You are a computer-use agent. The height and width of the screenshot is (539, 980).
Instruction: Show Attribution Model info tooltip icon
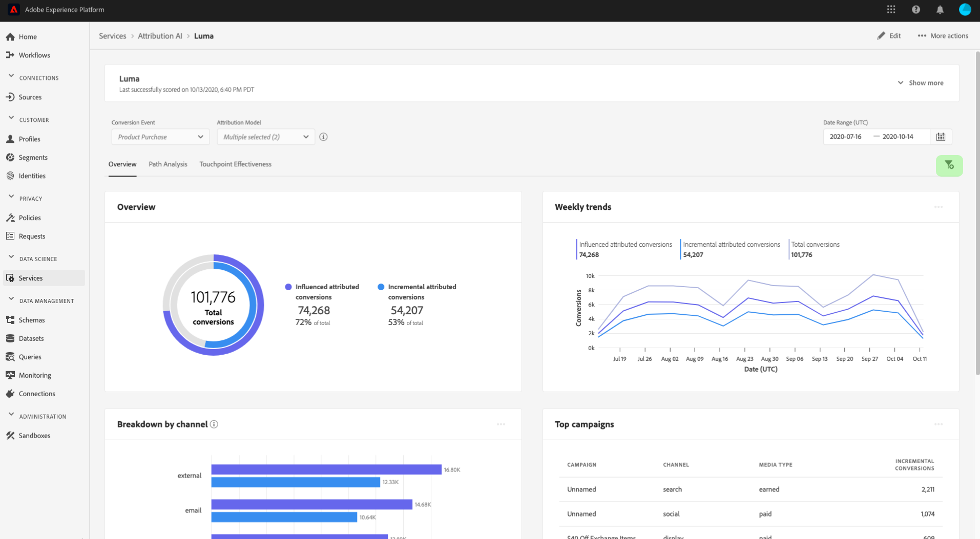pyautogui.click(x=323, y=137)
